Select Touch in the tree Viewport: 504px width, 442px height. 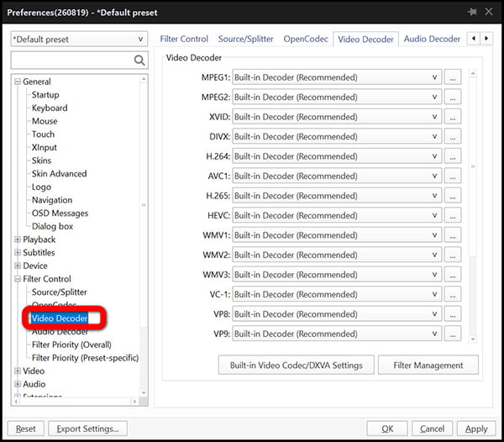(x=43, y=134)
